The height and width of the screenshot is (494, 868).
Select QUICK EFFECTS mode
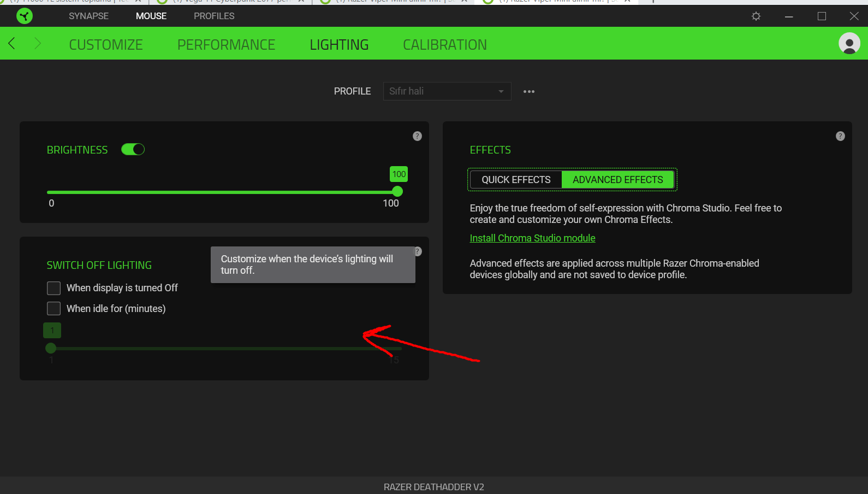coord(516,180)
